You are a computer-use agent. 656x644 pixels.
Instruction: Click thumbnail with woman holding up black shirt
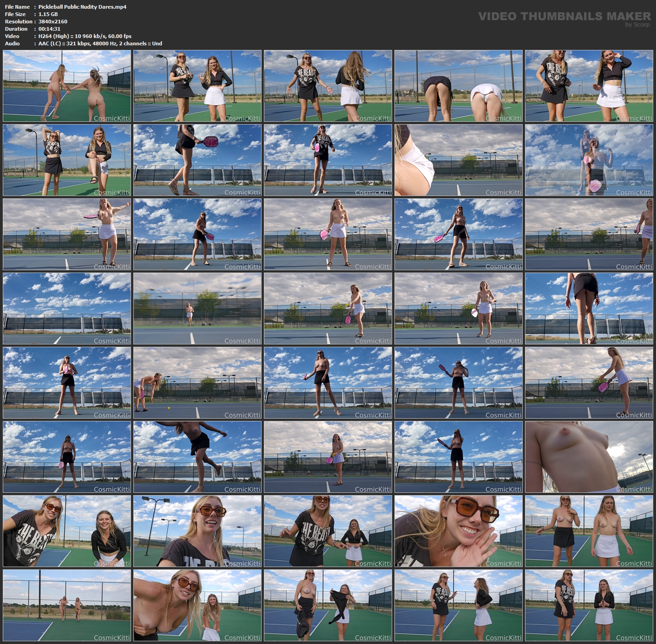(x=328, y=606)
